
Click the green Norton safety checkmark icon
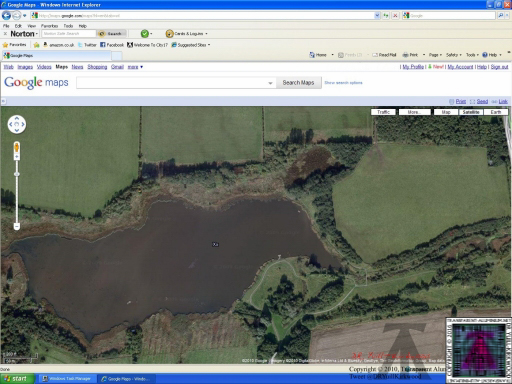pyautogui.click(x=145, y=33)
